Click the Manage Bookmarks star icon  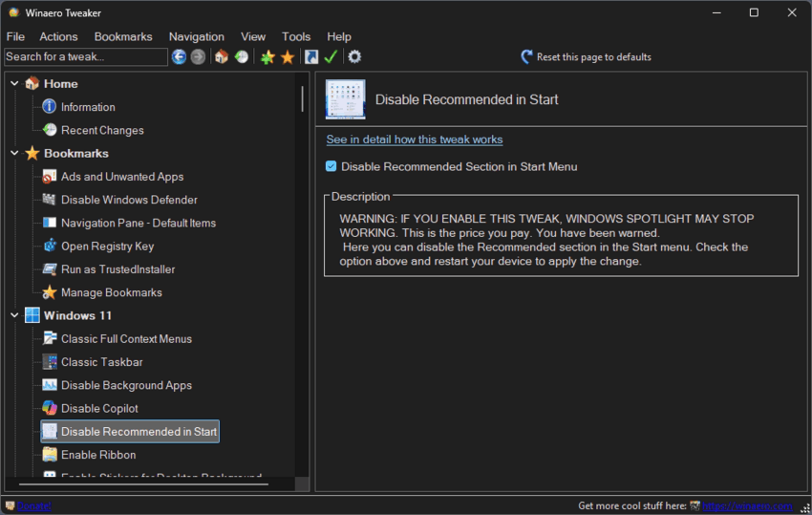(49, 292)
